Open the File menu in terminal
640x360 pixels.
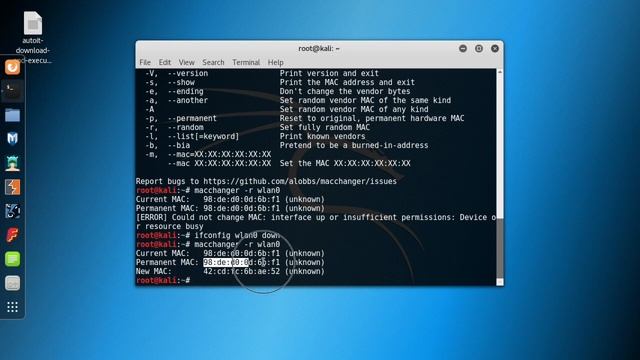145,62
